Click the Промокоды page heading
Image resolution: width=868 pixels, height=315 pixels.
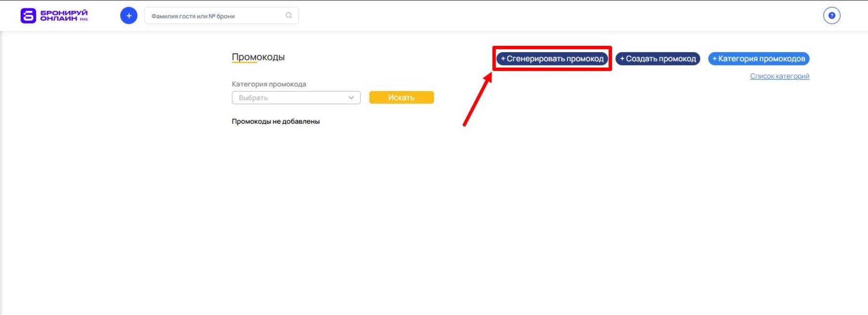pos(258,57)
